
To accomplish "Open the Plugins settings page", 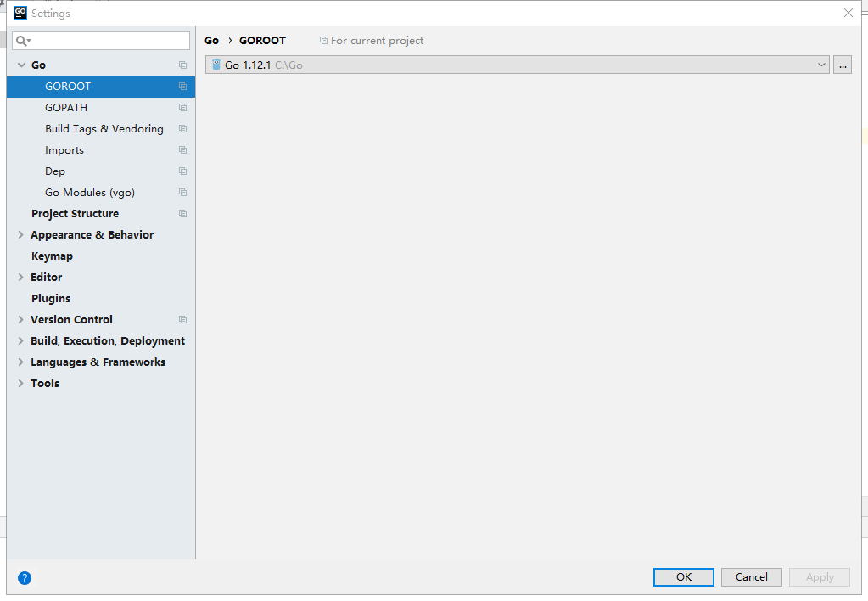I will click(101, 299).
